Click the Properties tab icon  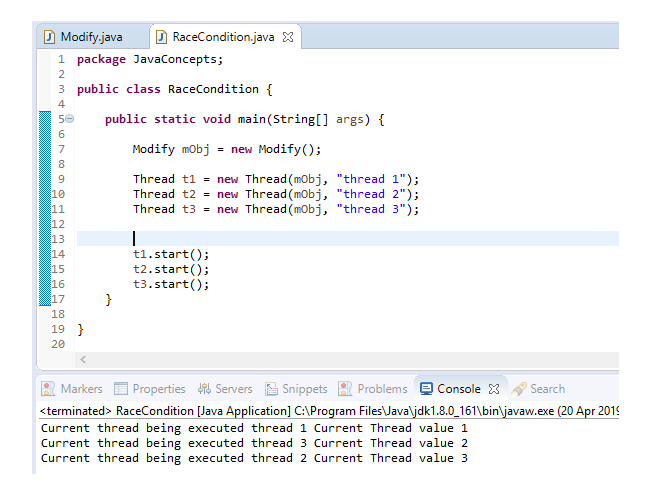point(121,389)
